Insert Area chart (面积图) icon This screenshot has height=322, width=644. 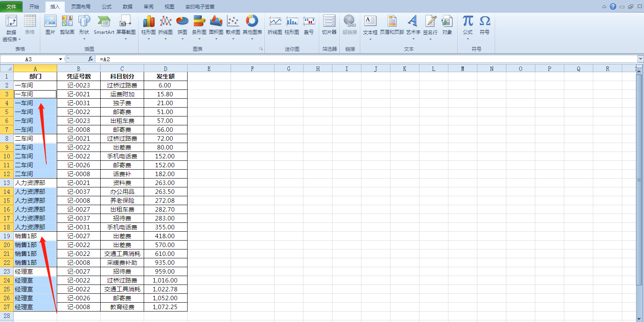pyautogui.click(x=216, y=21)
